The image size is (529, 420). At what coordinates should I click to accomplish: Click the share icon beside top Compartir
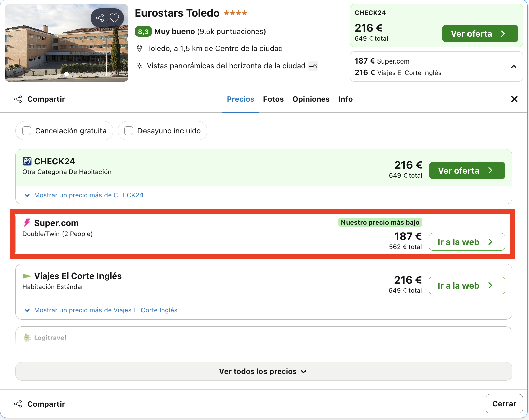click(18, 99)
